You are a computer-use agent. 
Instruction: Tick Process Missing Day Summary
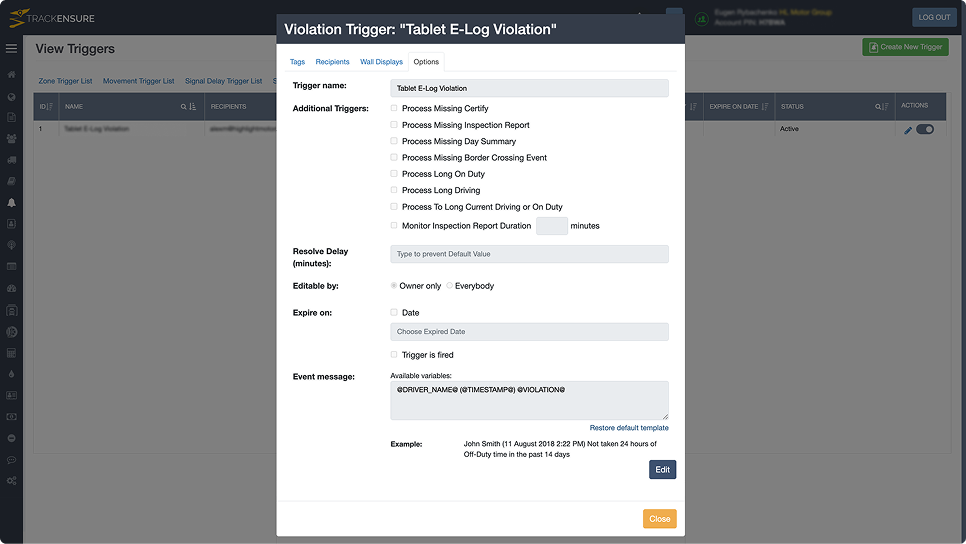(x=394, y=141)
